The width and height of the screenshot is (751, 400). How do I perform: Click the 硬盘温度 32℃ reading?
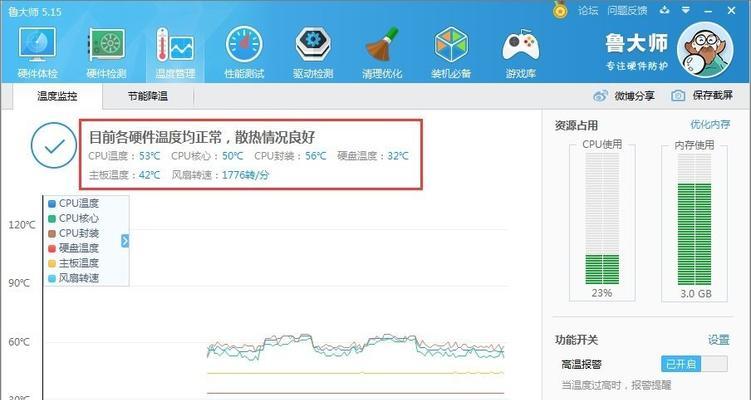[x=373, y=156]
